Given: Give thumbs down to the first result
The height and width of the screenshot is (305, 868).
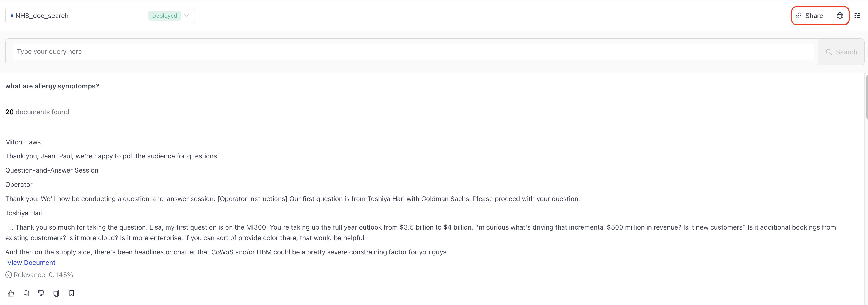Looking at the screenshot, I should click(41, 293).
